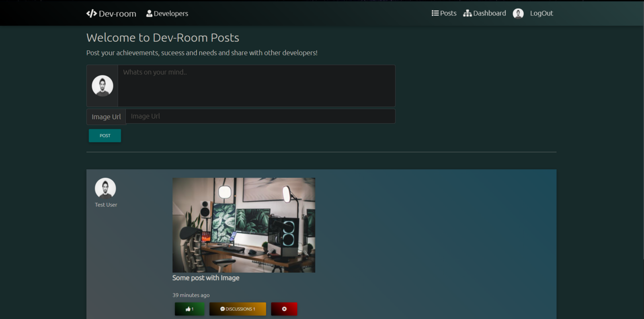
Task: Click Test User's avatar on the post
Action: click(x=105, y=188)
